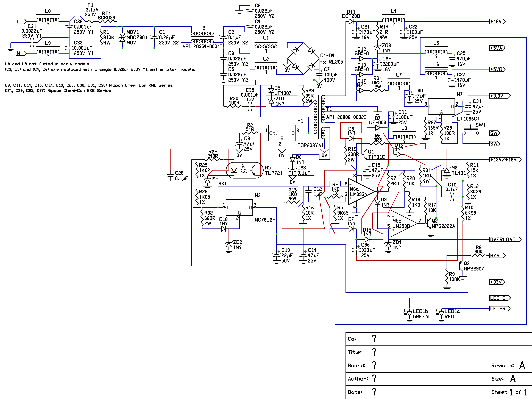Select the R29 39K 2W label
This screenshot has width=532, height=399.
pos(310,96)
